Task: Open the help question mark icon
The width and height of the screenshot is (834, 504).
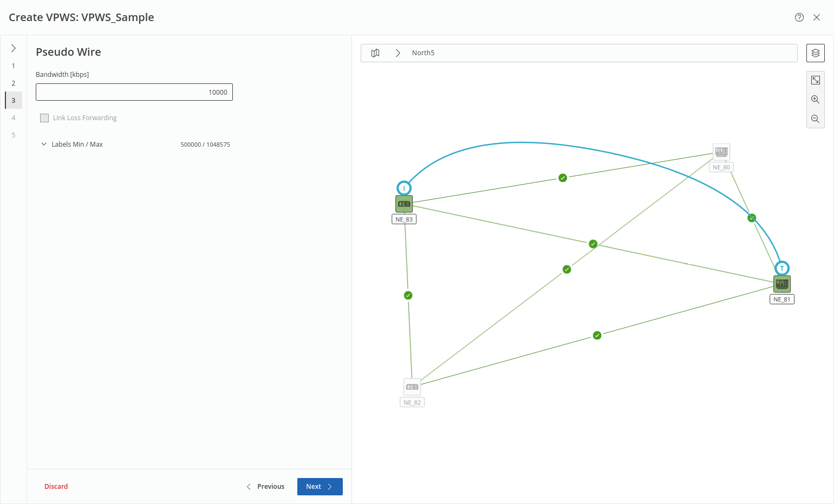Action: point(799,17)
